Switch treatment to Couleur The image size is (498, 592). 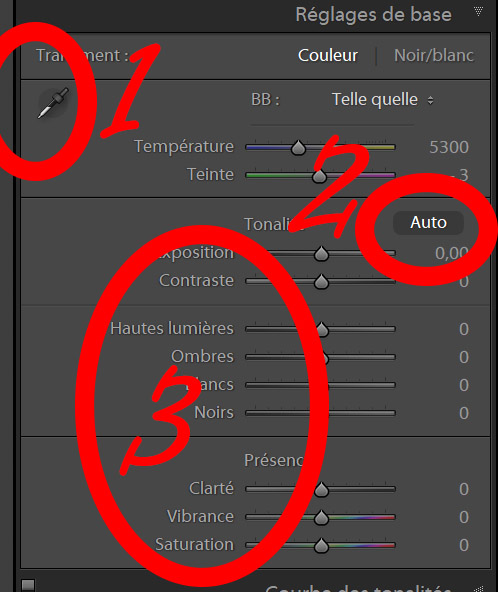[x=328, y=56]
